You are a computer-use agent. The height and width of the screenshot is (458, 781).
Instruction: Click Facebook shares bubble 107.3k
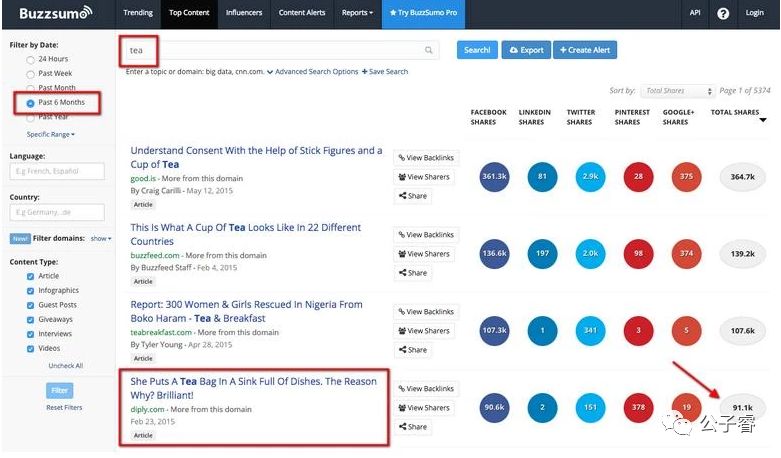click(x=494, y=331)
